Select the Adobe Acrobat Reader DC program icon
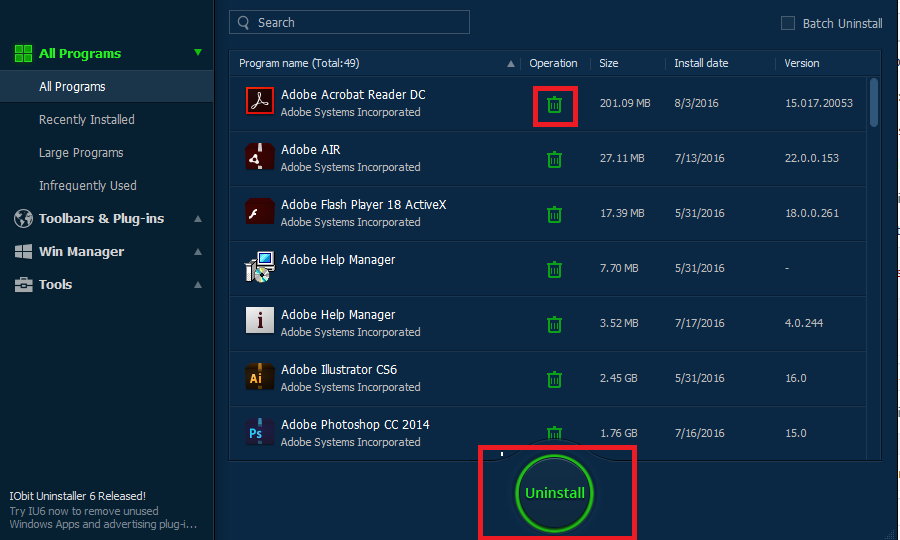The image size is (900, 540). pyautogui.click(x=259, y=100)
